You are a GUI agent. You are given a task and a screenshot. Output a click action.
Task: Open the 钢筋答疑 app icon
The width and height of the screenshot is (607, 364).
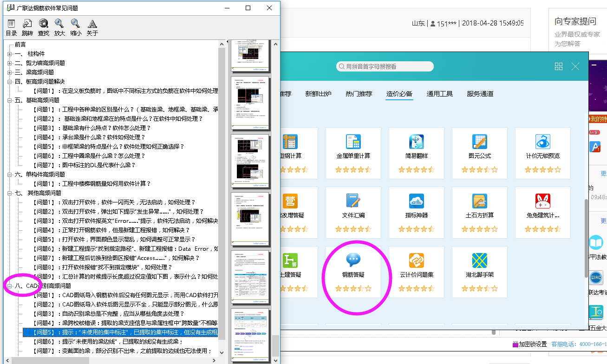click(353, 260)
